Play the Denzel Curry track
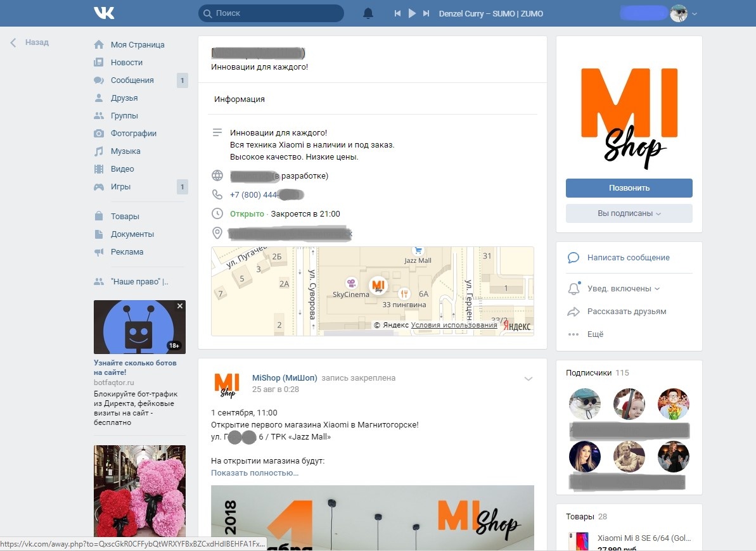The height and width of the screenshot is (551, 756). click(x=412, y=13)
